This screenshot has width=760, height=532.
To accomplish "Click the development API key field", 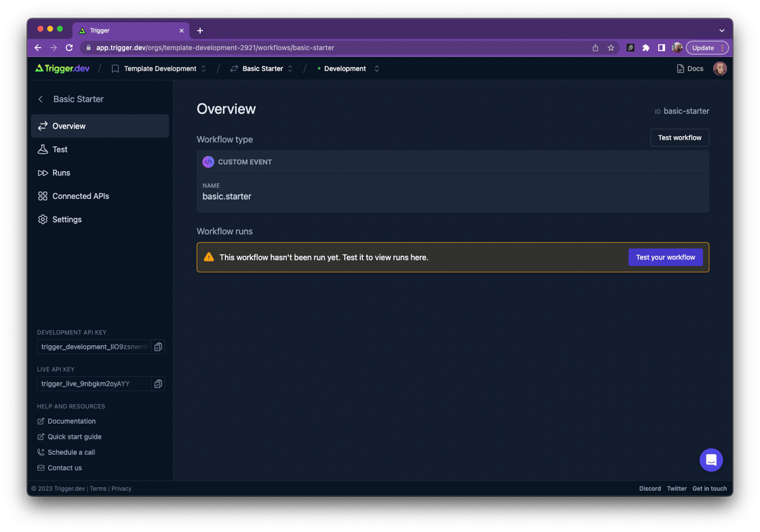I will [x=94, y=347].
